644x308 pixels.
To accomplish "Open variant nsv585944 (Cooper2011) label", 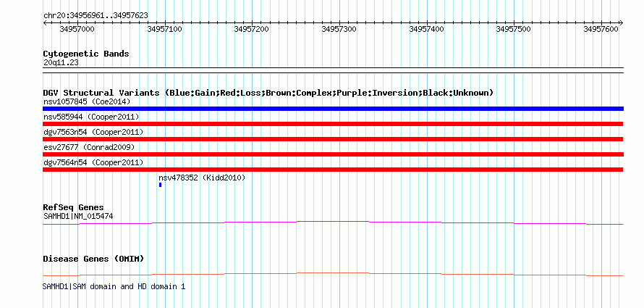I will (x=91, y=117).
